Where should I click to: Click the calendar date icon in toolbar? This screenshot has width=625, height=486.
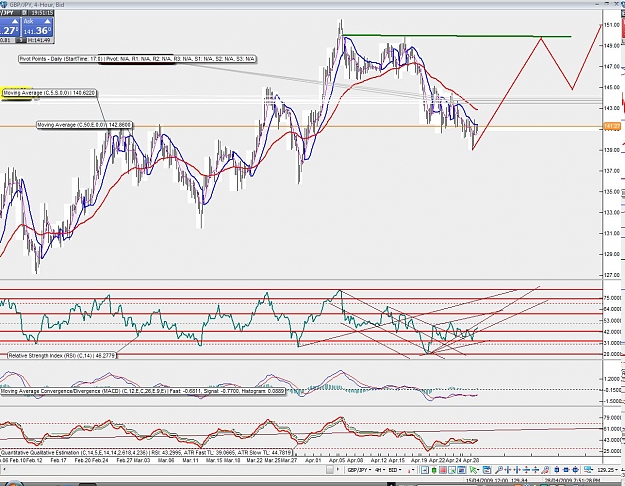click(487, 470)
